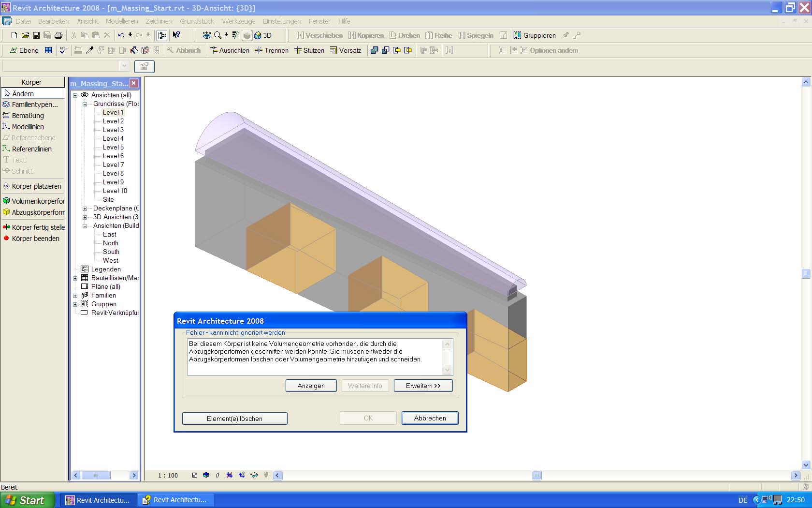
Task: Click the Gruppieren group tool
Action: [x=535, y=35]
